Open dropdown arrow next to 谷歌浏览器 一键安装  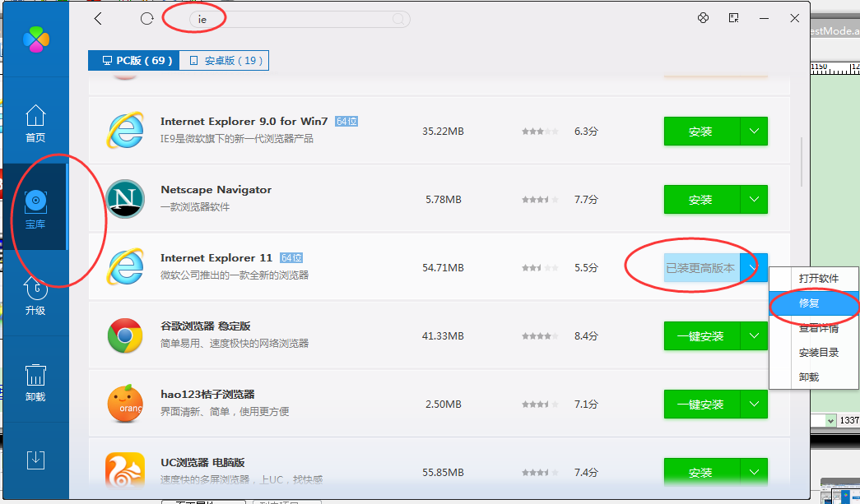pyautogui.click(x=754, y=336)
